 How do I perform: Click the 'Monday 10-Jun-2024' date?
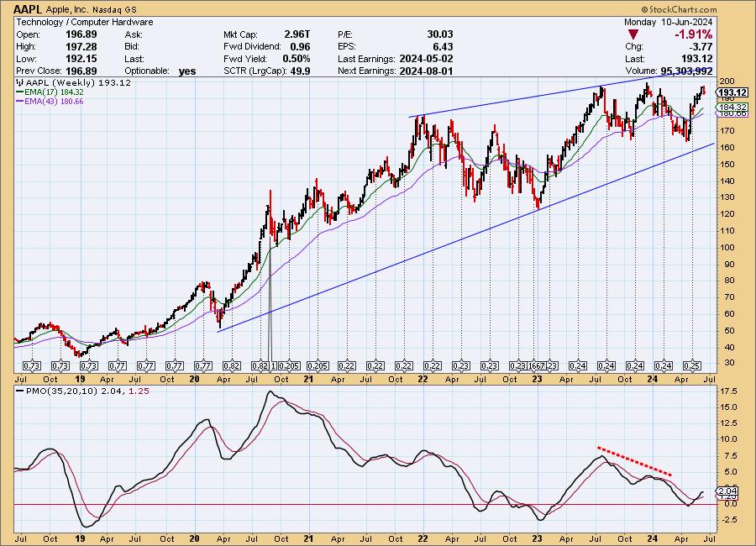click(668, 22)
